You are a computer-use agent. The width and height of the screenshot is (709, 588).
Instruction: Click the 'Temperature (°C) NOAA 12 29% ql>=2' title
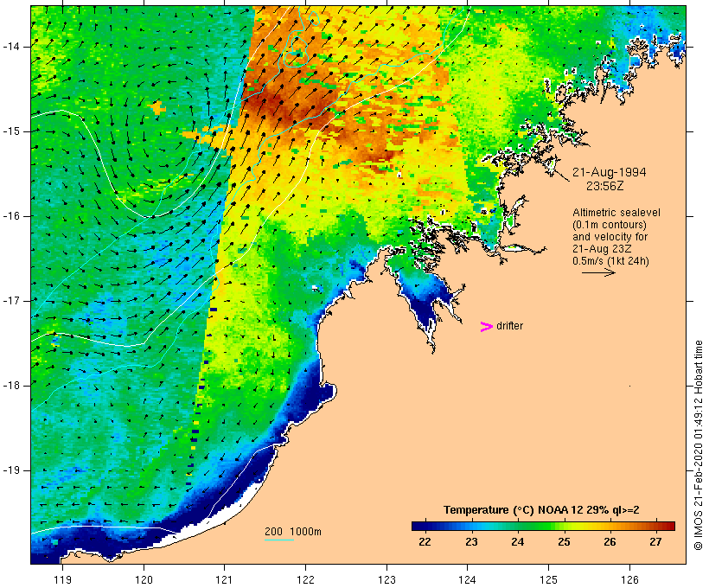pyautogui.click(x=541, y=510)
